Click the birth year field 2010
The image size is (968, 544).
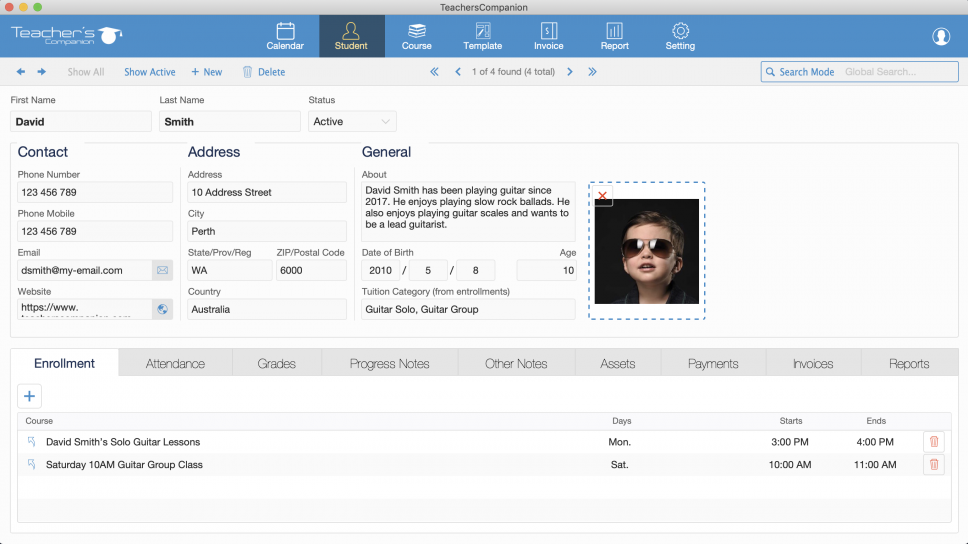pyautogui.click(x=381, y=270)
